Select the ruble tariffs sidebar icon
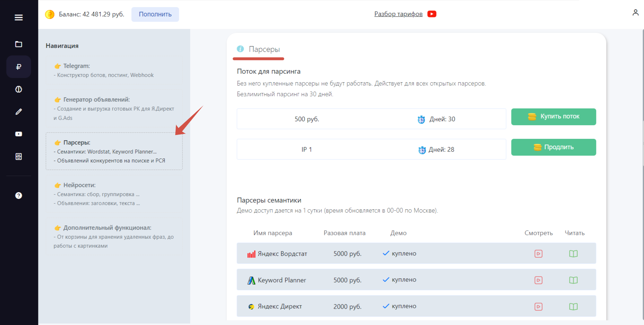Viewport: 644px width, 325px height. pos(19,67)
